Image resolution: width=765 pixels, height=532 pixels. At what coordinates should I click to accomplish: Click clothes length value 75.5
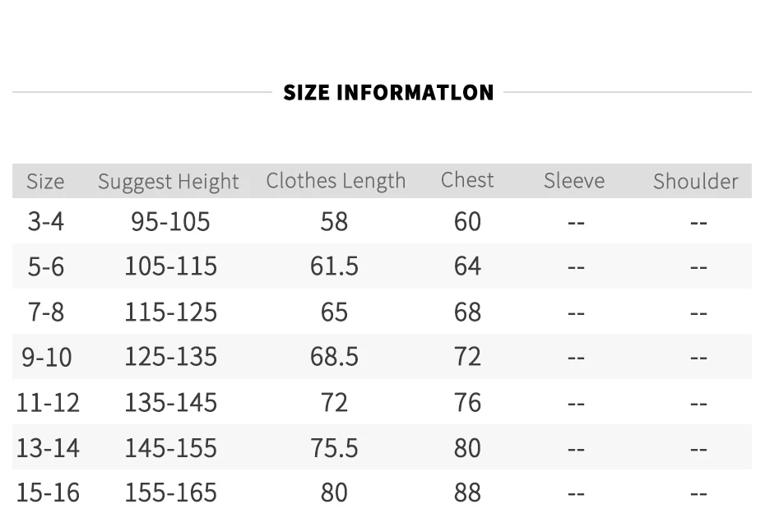(334, 448)
